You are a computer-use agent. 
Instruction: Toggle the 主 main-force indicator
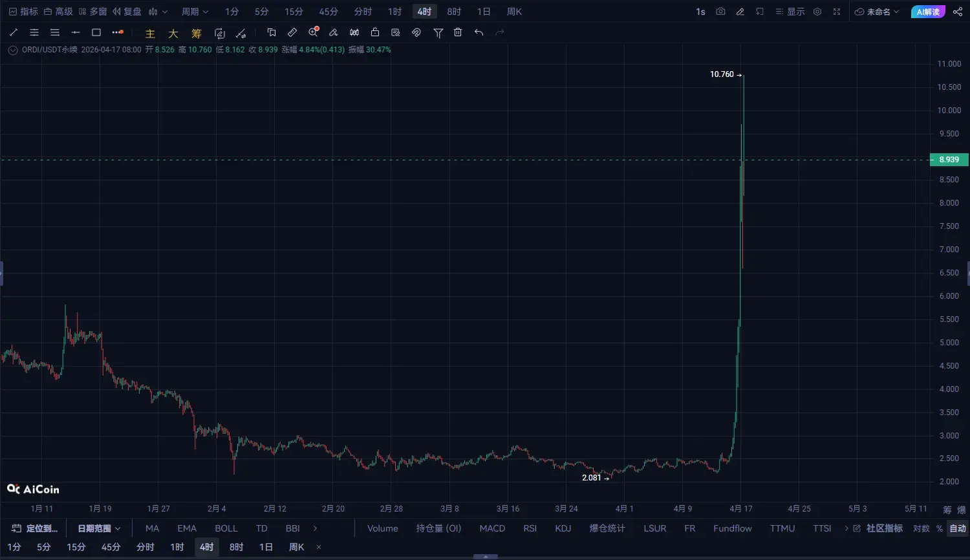pos(150,34)
